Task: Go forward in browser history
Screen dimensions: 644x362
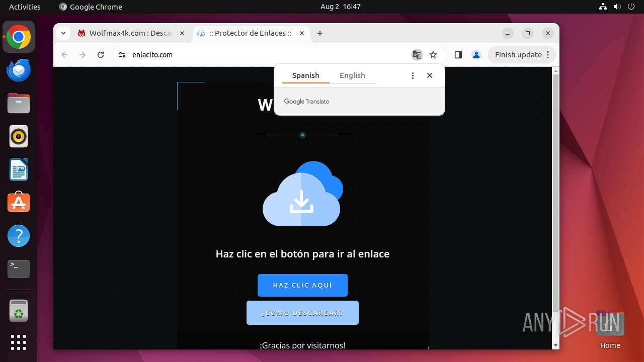Action: (x=83, y=55)
